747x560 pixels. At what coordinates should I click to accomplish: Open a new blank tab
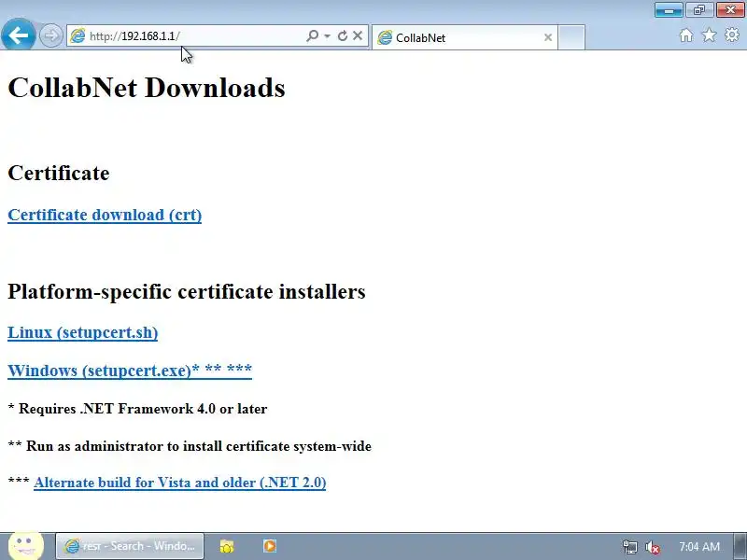click(571, 37)
